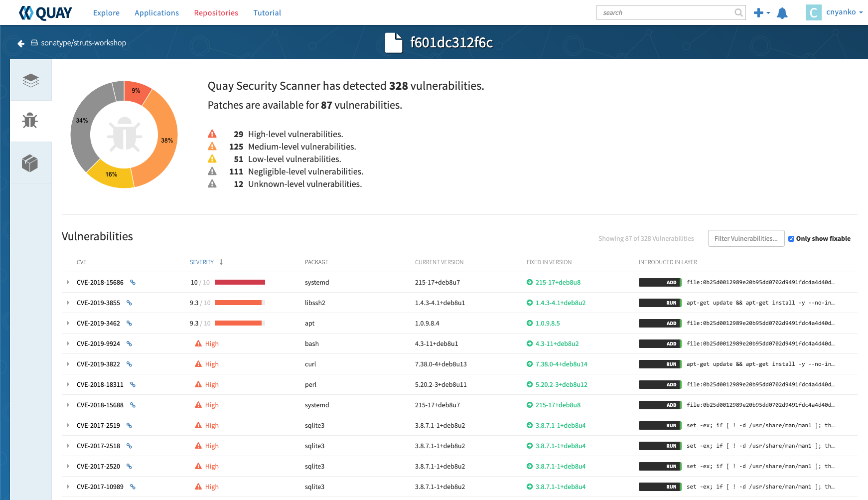Open the sonatype/struts-workshop repository link
Viewport: 868px width, 500px height.
83,43
